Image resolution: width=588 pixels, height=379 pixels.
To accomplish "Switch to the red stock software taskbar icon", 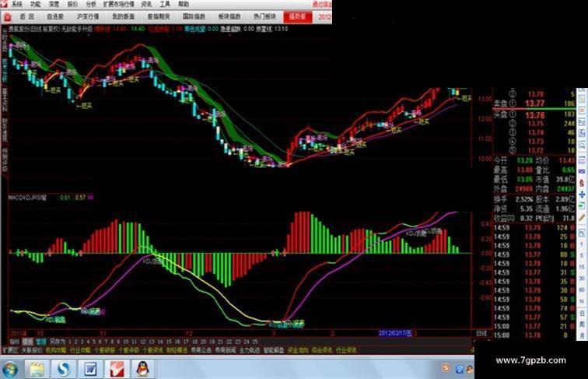I will tap(117, 369).
